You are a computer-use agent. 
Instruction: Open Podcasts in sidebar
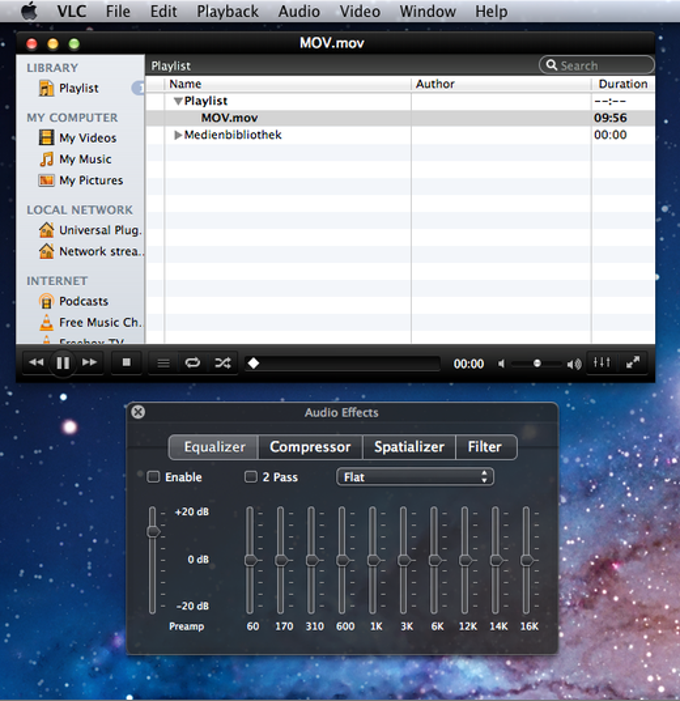pos(73,301)
